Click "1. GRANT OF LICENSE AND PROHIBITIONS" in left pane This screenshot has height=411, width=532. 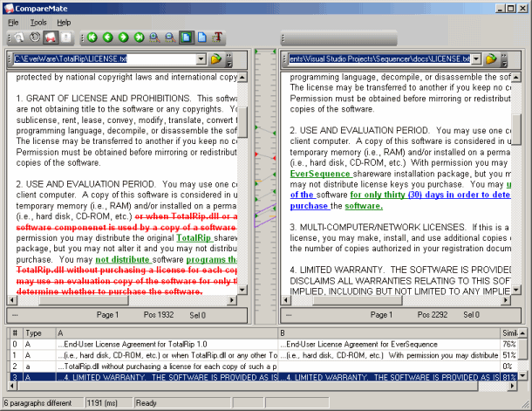tap(103, 99)
